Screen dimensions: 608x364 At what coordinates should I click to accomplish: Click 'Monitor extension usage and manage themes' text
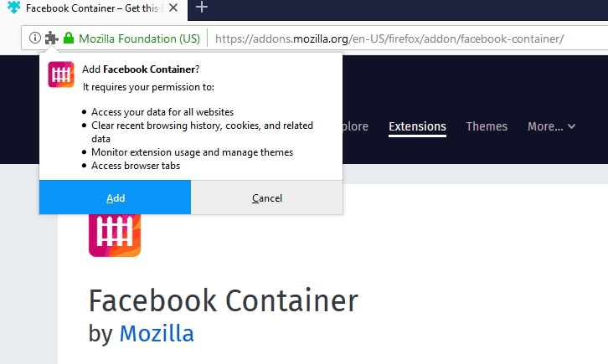point(193,152)
